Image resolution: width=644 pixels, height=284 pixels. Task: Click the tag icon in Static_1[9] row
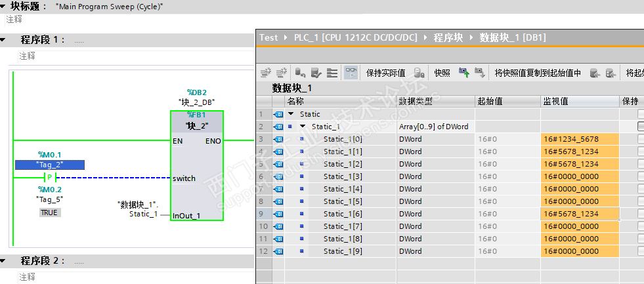(278, 251)
